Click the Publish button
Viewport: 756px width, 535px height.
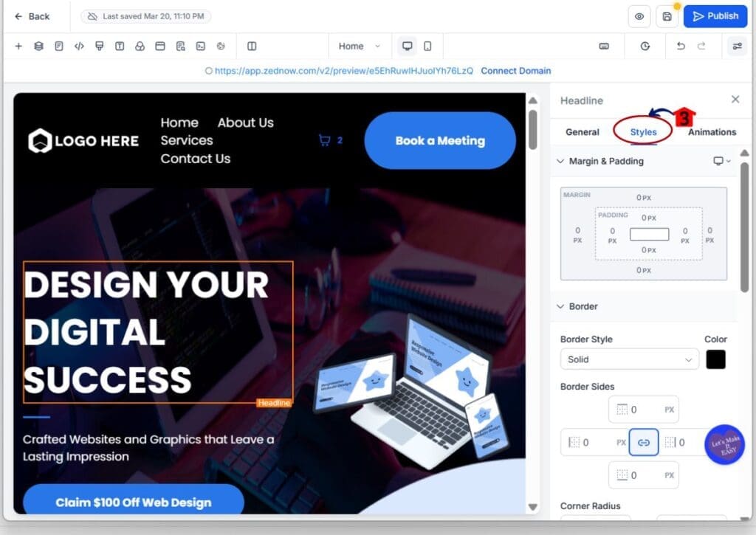[715, 16]
